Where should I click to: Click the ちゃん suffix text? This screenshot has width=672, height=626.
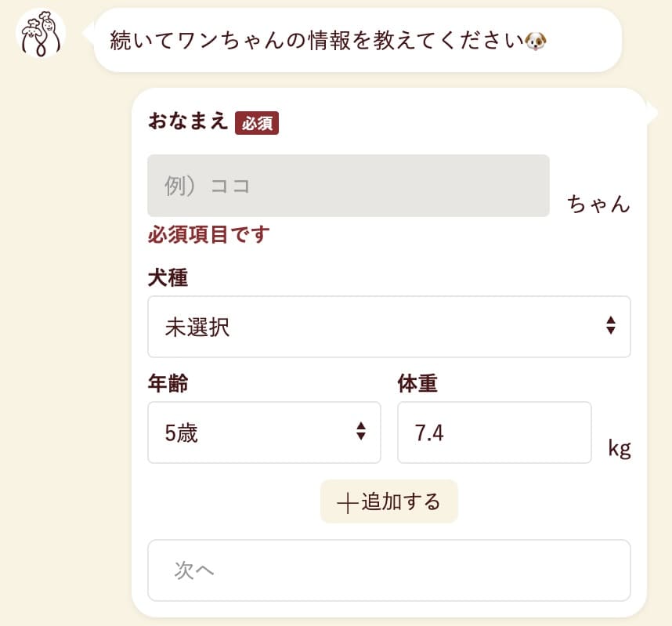(598, 204)
